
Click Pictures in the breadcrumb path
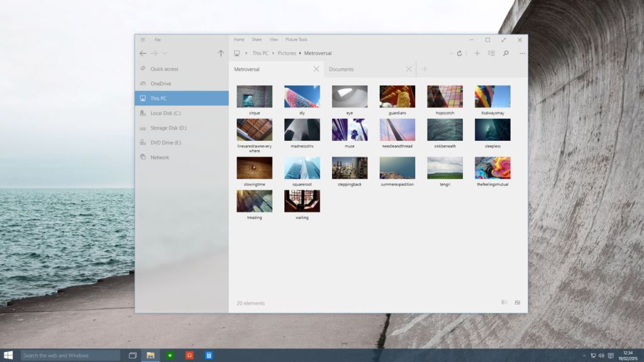point(287,53)
